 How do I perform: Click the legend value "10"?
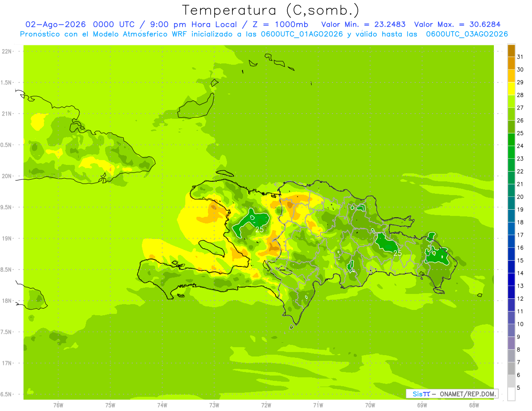pos(520,324)
